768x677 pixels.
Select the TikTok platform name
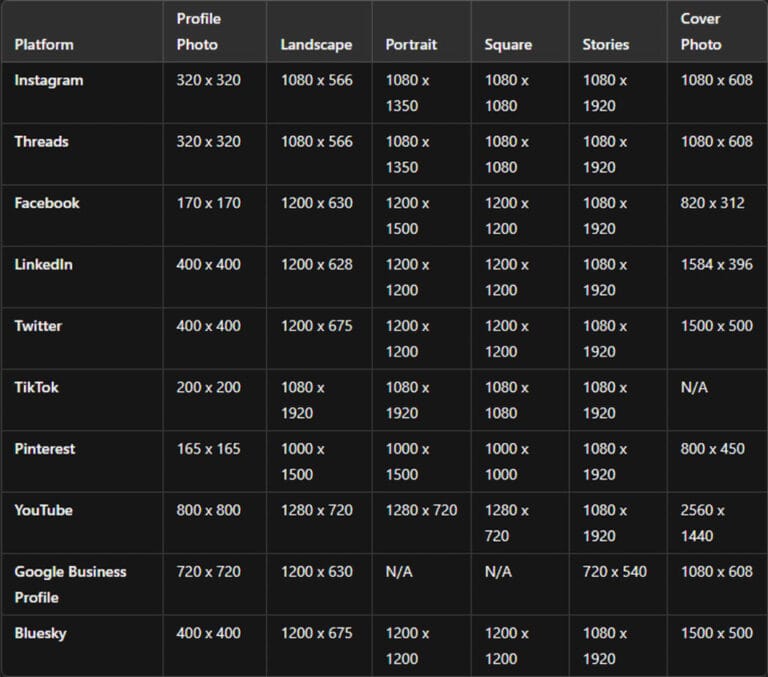pos(37,387)
